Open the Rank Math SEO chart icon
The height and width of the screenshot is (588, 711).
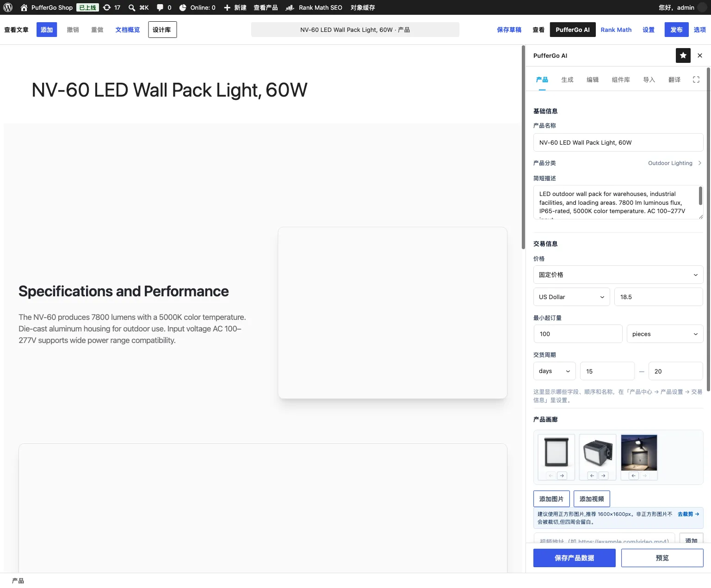290,7
